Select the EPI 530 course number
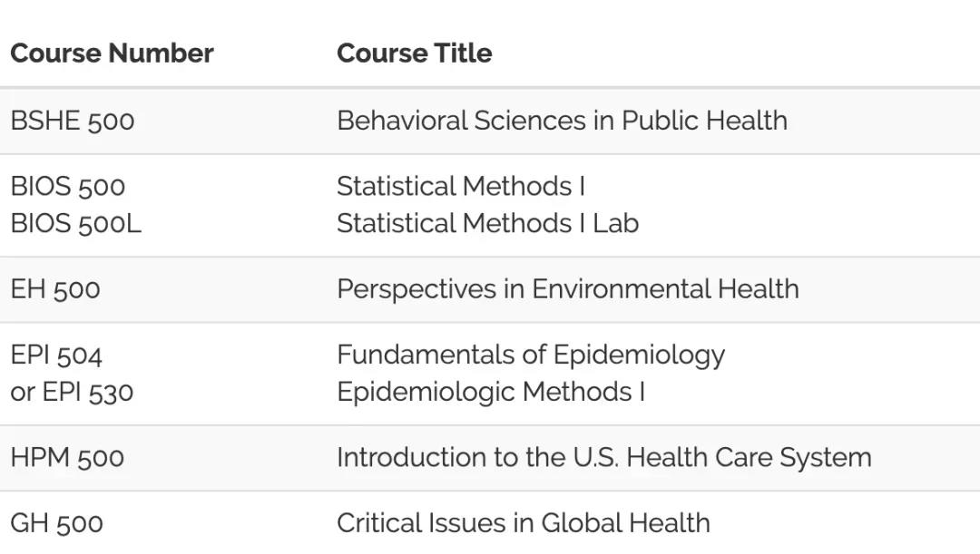 88,393
